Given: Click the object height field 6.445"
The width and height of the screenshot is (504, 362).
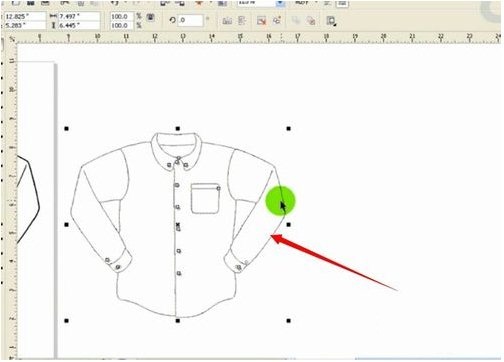Looking at the screenshot, I should (x=79, y=25).
